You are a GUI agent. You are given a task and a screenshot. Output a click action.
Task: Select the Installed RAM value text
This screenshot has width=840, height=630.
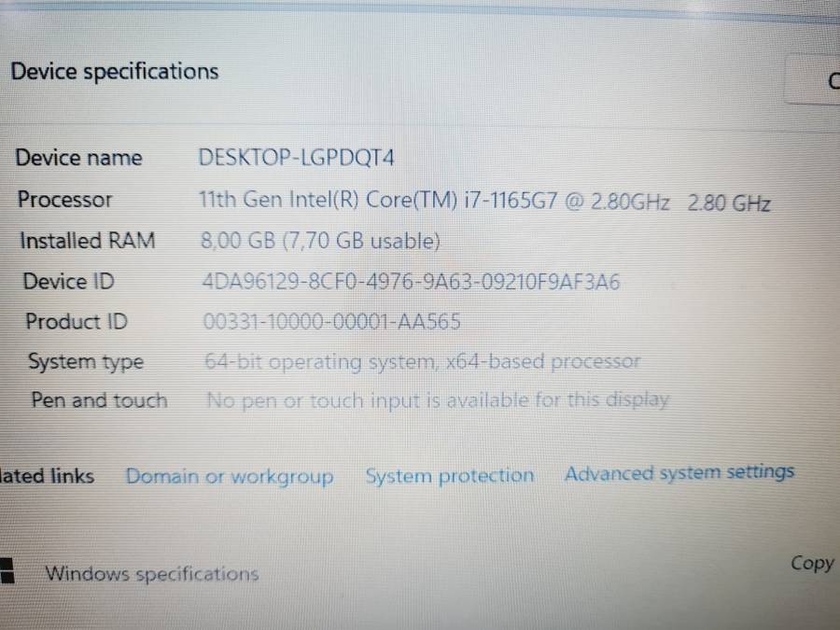(317, 240)
